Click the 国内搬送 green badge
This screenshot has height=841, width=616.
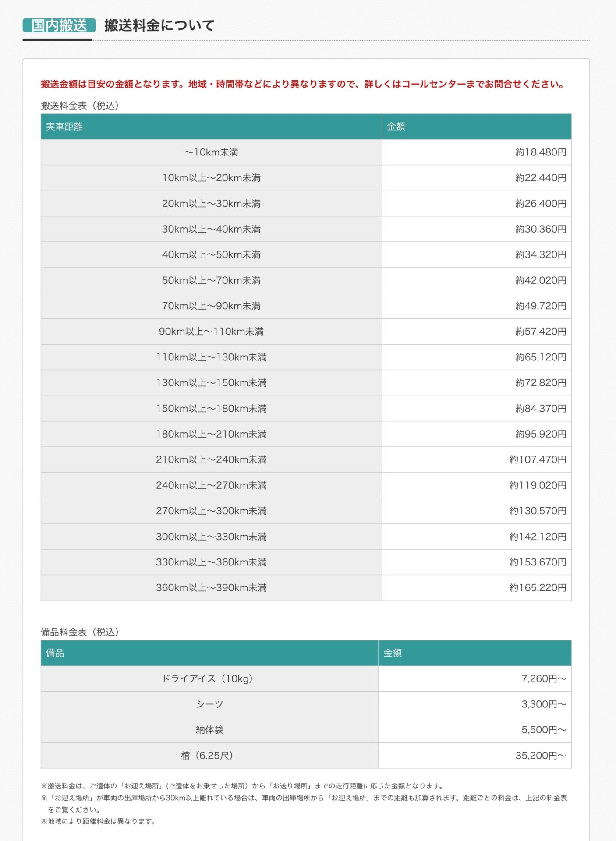tap(59, 25)
